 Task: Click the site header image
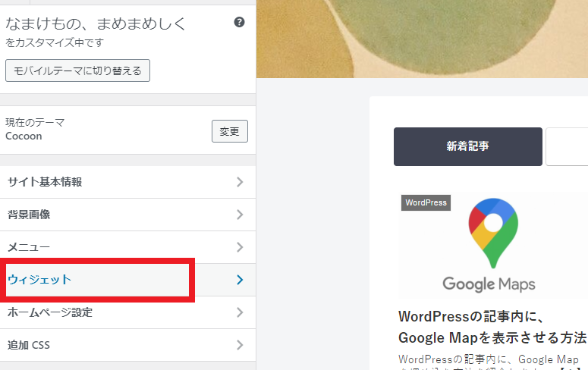pyautogui.click(x=423, y=39)
